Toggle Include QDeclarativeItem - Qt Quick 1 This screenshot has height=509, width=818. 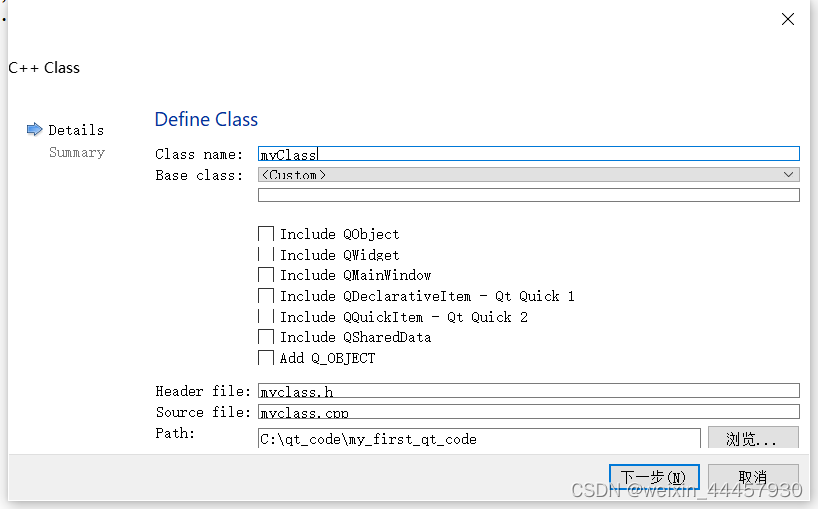coord(266,296)
